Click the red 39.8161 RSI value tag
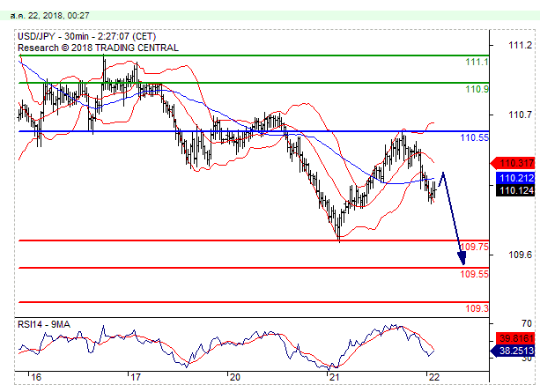Viewport: 540px width, 392px height. [x=515, y=338]
